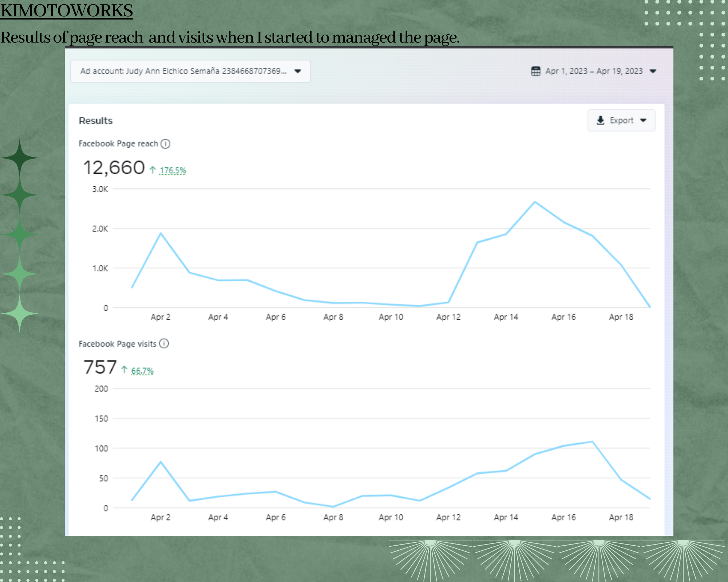728x582 pixels.
Task: Click Apr 18 label under the reach chart
Action: [621, 317]
